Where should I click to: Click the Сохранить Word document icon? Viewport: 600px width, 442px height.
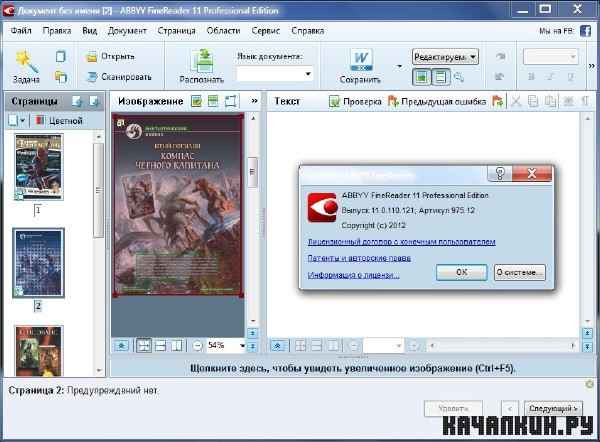(360, 60)
